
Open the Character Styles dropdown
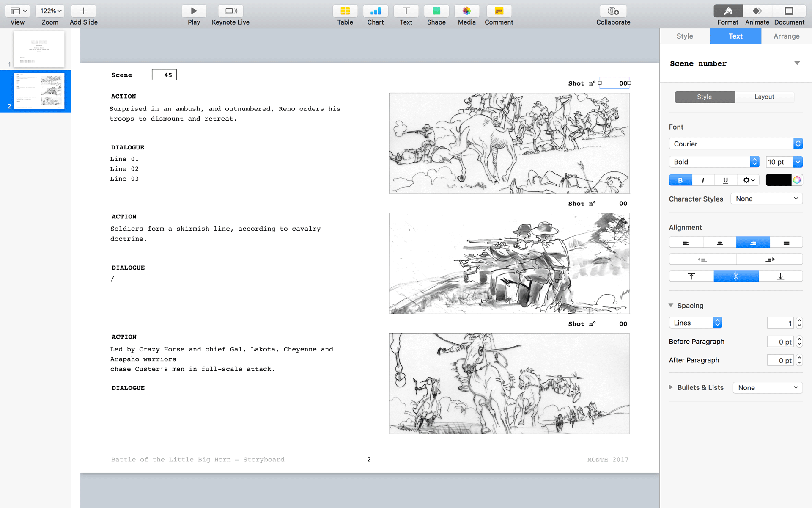(766, 199)
